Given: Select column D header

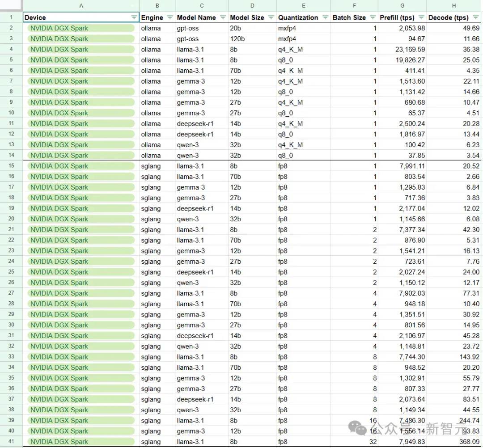Looking at the screenshot, I should [x=252, y=5].
